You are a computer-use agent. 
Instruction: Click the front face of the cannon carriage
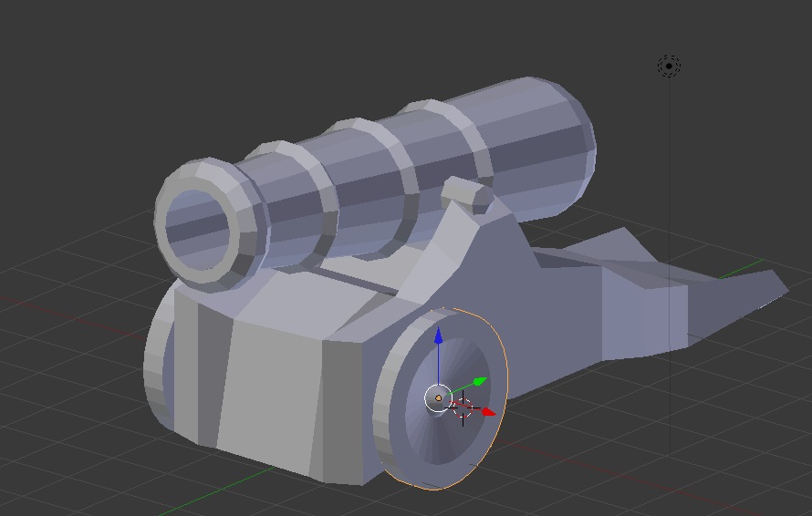tap(274, 392)
